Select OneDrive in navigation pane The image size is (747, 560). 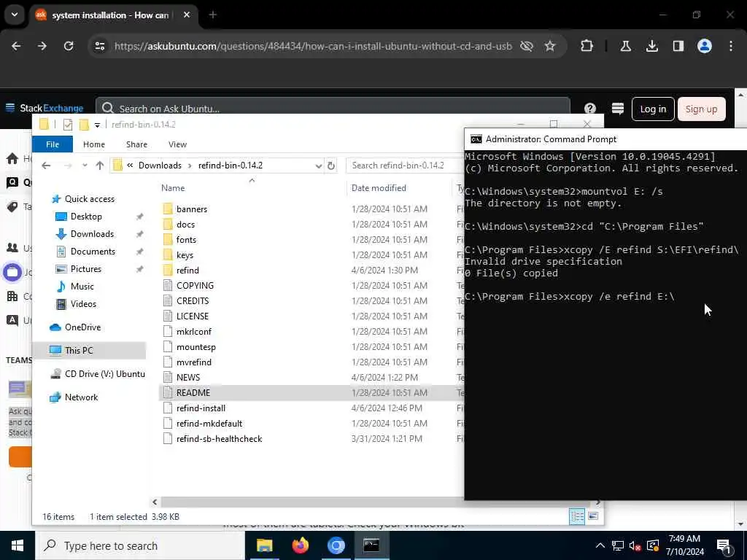82,327
